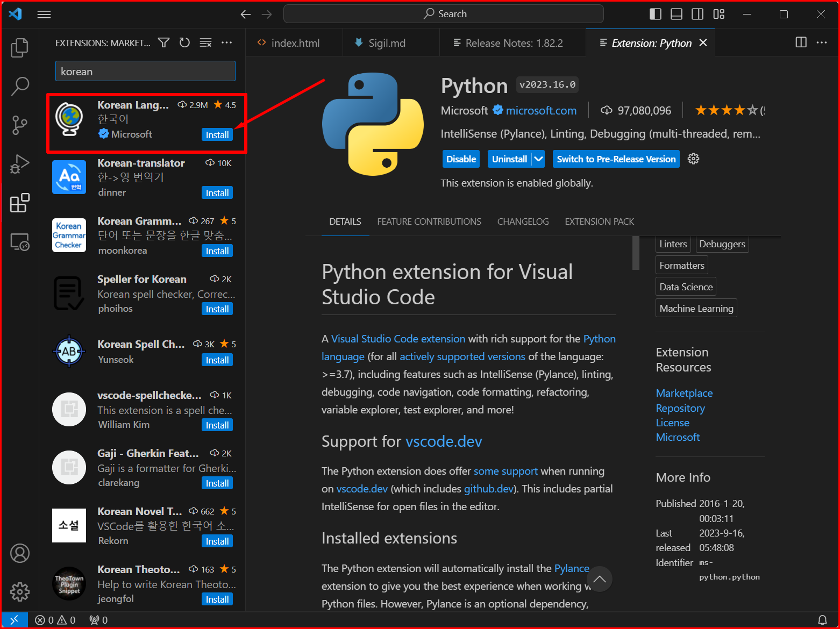Split the editor to the right
The width and height of the screenshot is (840, 629).
click(x=801, y=42)
